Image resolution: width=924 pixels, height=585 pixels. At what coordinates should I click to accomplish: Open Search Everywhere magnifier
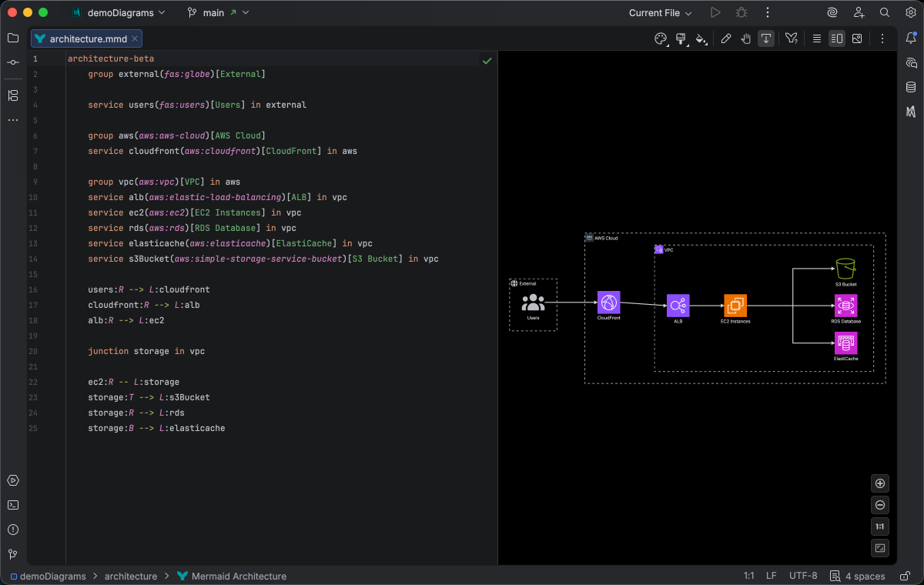885,12
